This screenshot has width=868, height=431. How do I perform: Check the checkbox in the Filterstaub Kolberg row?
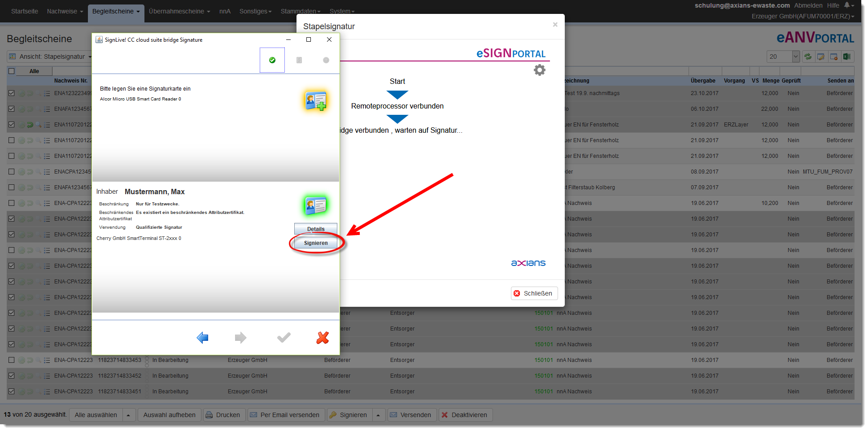[x=12, y=187]
